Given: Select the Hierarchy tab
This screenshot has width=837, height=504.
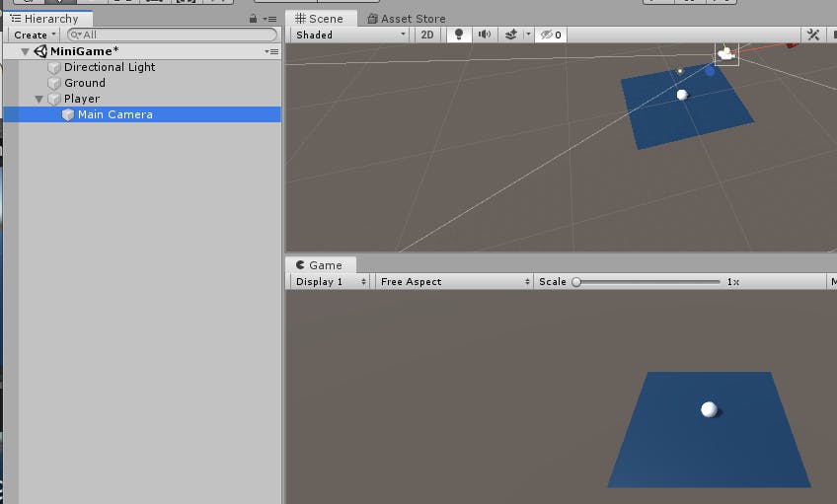Looking at the screenshot, I should tap(48, 19).
